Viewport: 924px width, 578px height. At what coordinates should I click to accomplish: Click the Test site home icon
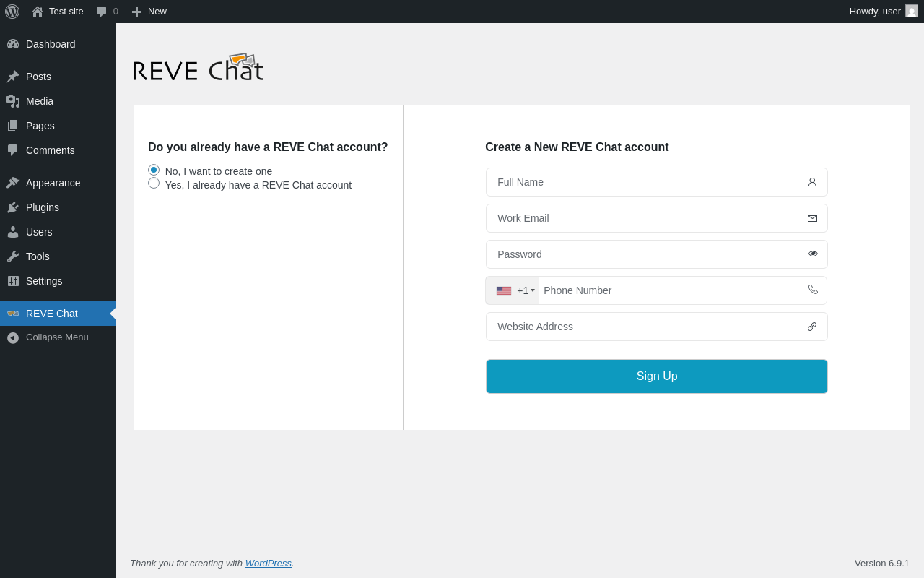coord(38,12)
